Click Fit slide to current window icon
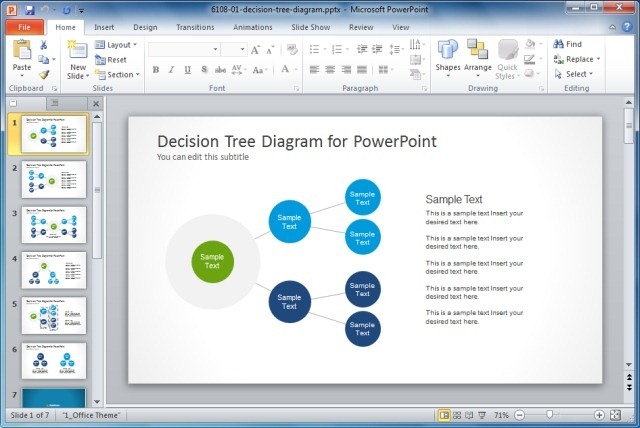This screenshot has width=640, height=428. tap(616, 414)
